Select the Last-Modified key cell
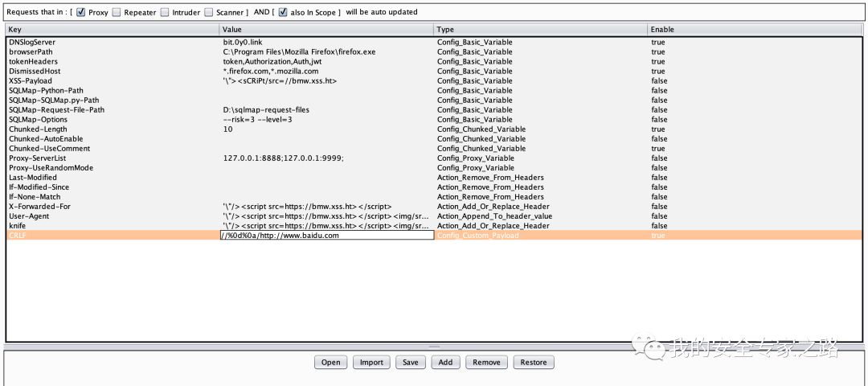 coord(113,177)
